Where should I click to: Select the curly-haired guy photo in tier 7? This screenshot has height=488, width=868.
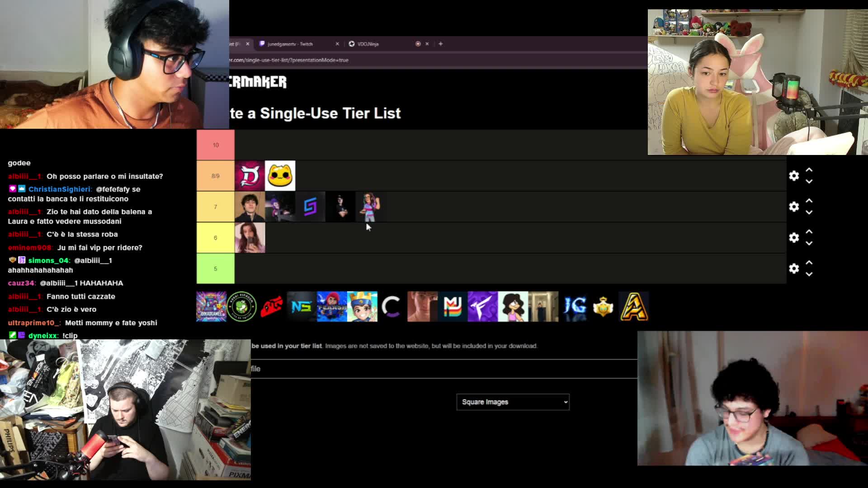click(x=250, y=206)
